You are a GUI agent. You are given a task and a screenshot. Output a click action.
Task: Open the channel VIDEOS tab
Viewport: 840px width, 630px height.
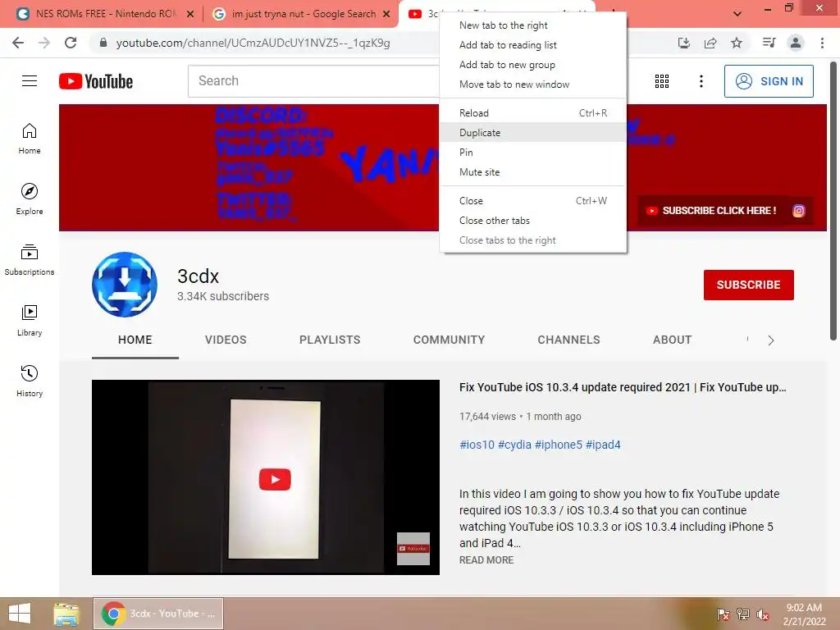pyautogui.click(x=226, y=340)
